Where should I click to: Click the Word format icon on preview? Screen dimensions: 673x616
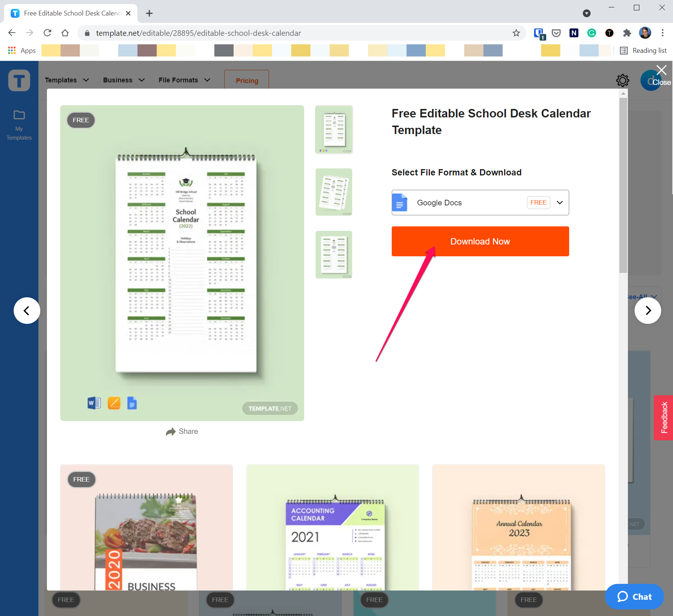tap(94, 403)
